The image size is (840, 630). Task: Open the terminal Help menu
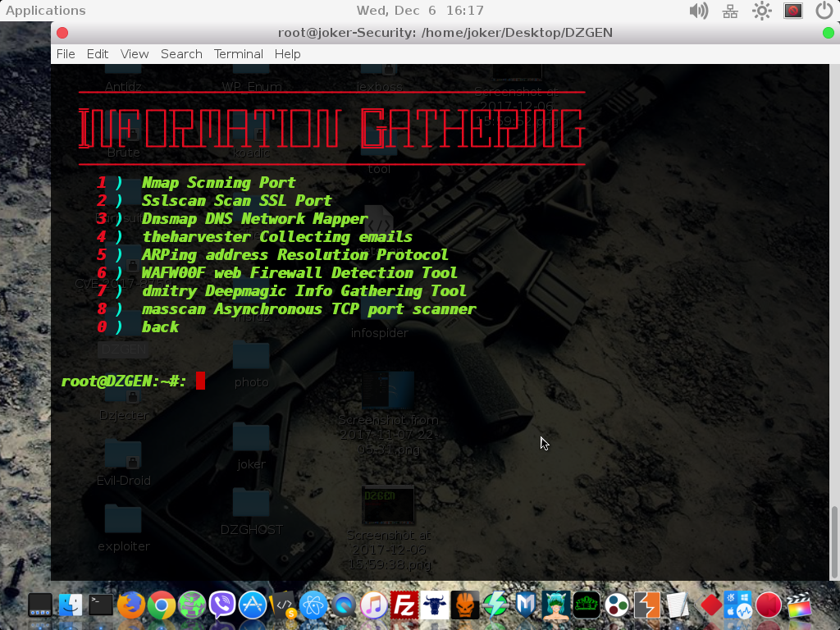pos(288,54)
